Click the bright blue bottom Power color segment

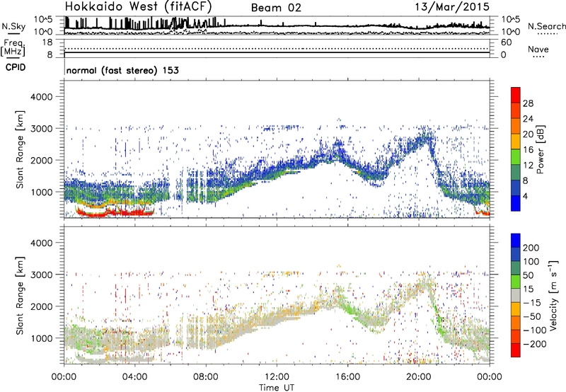[x=516, y=204]
